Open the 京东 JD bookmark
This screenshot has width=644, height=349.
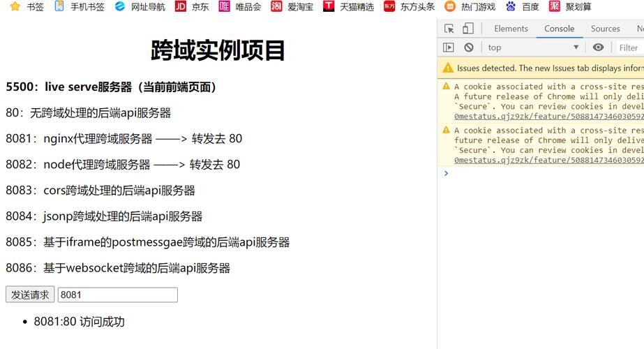coord(192,6)
